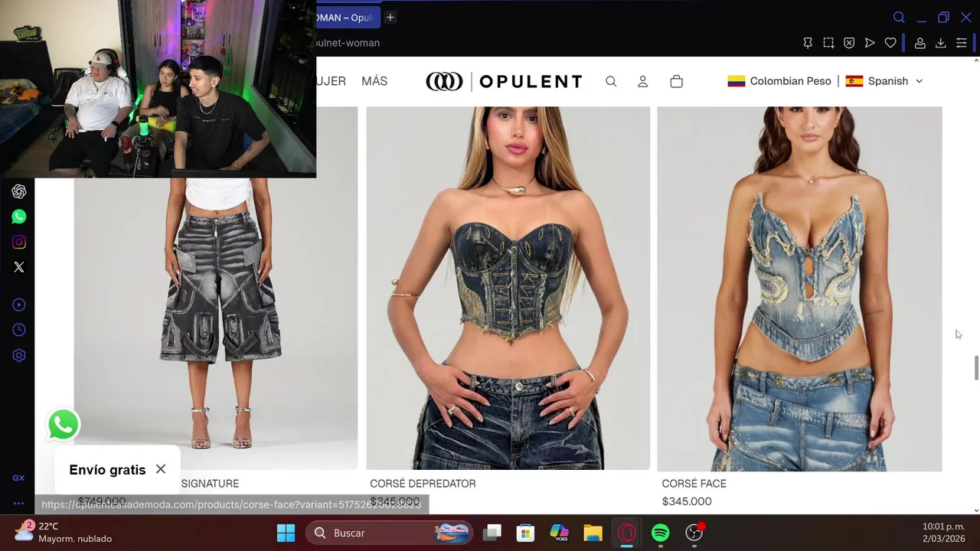
Task: Open sidebar settings gear icon
Action: 19,355
